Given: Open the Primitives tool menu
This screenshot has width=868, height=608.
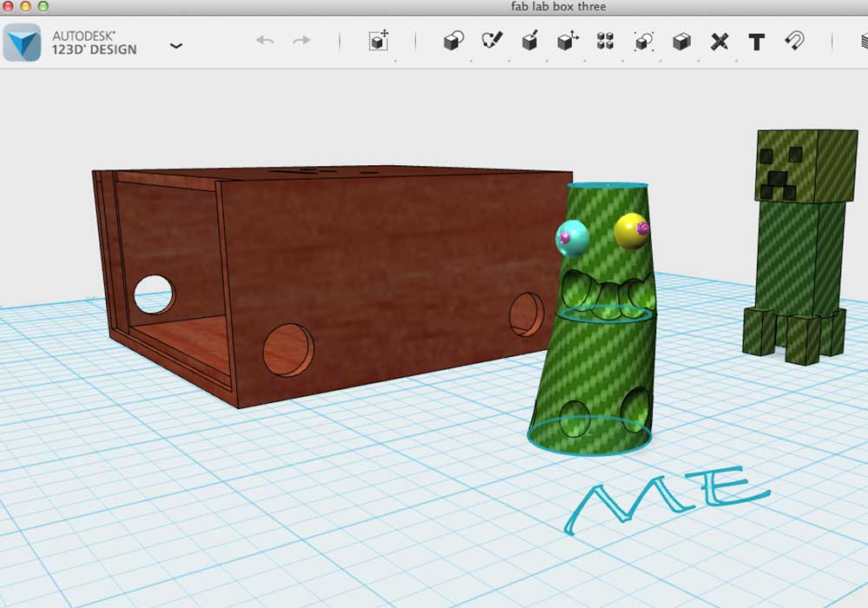Looking at the screenshot, I should tap(454, 41).
